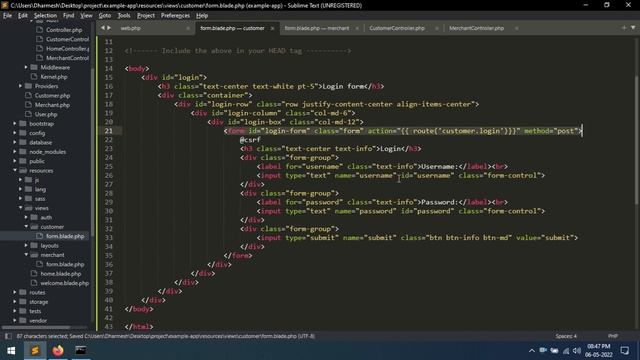Expand the auth folder
The height and width of the screenshot is (360, 640).
[26, 218]
